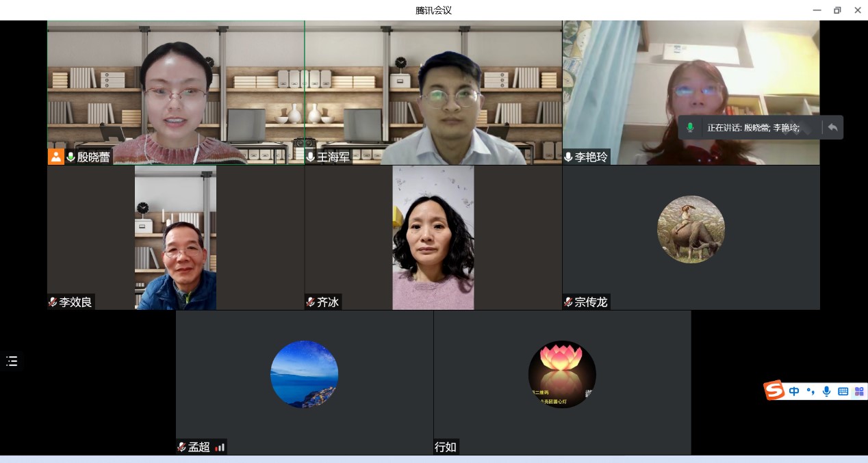This screenshot has width=868, height=463.
Task: Click the reply arrow on the speaking bar
Action: point(832,128)
